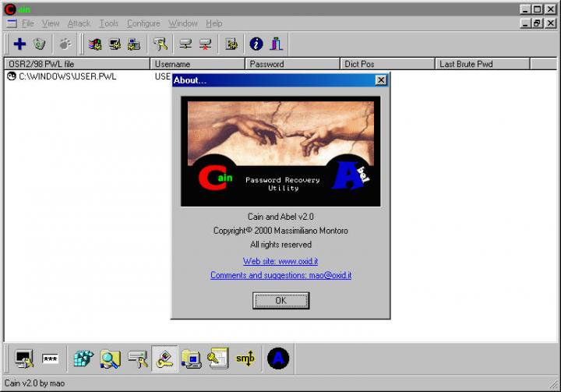Open the Attack menu
This screenshot has width=561, height=392.
point(79,23)
